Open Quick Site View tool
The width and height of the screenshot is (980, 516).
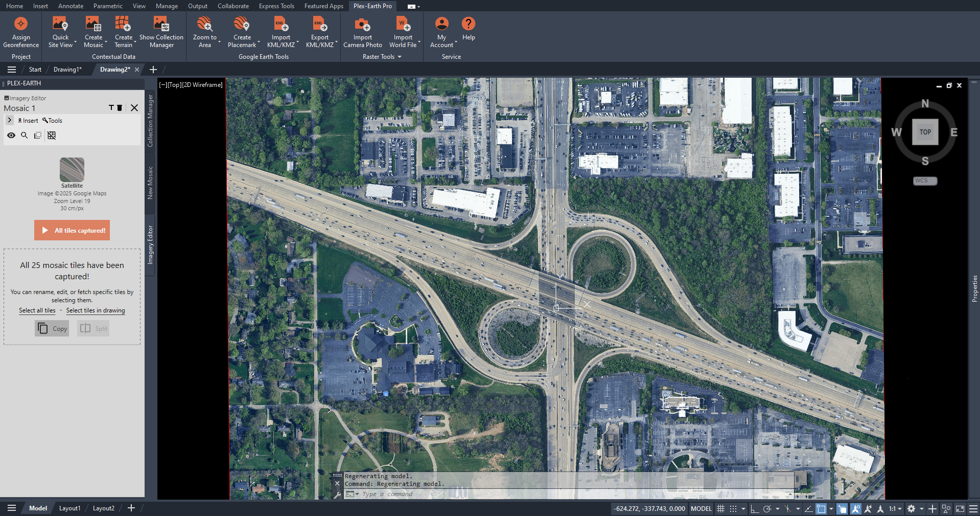60,32
